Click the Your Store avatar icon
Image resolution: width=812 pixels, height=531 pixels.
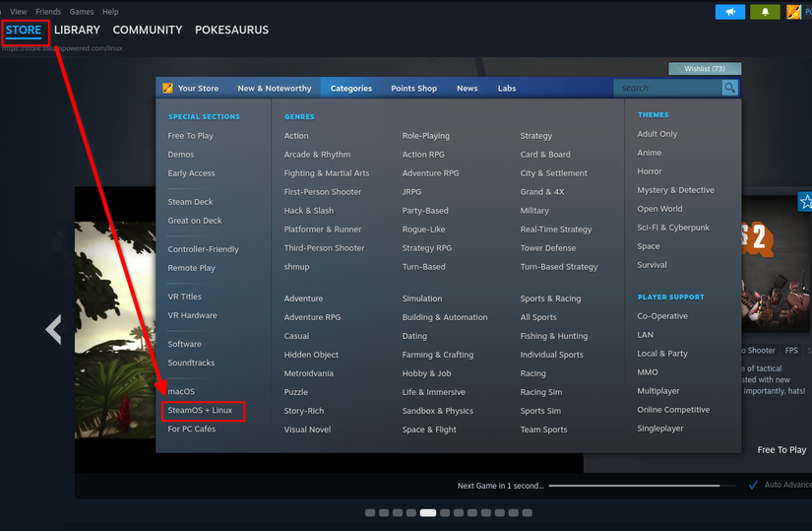coord(167,88)
